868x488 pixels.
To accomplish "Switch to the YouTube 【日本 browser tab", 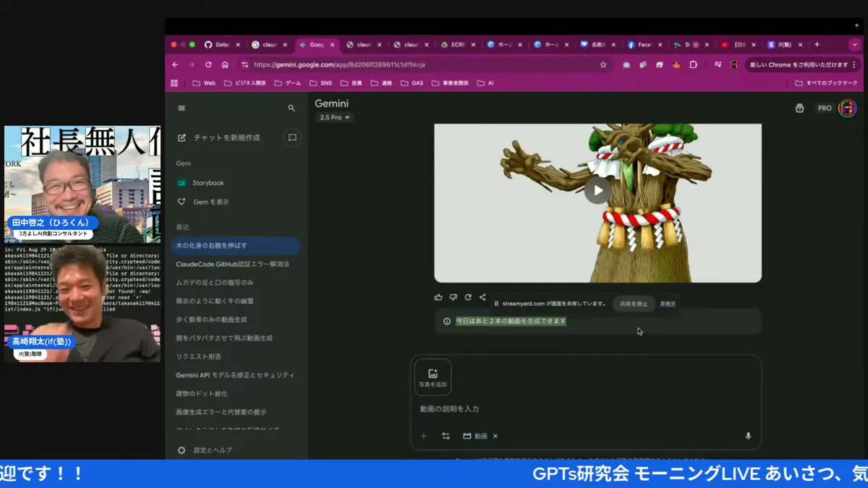I will tap(739, 45).
